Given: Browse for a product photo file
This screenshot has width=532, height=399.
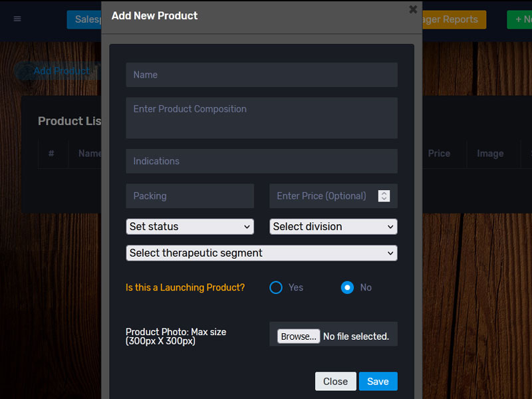Looking at the screenshot, I should [299, 336].
